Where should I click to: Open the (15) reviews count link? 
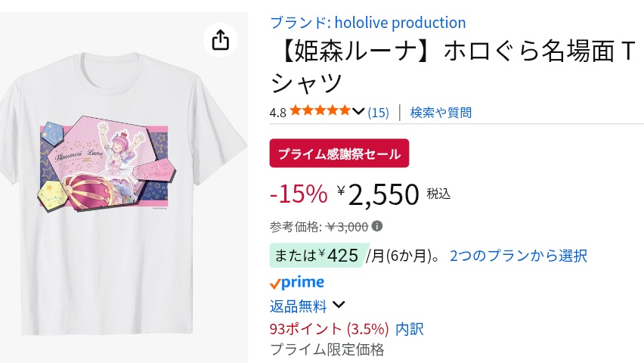[x=378, y=113]
